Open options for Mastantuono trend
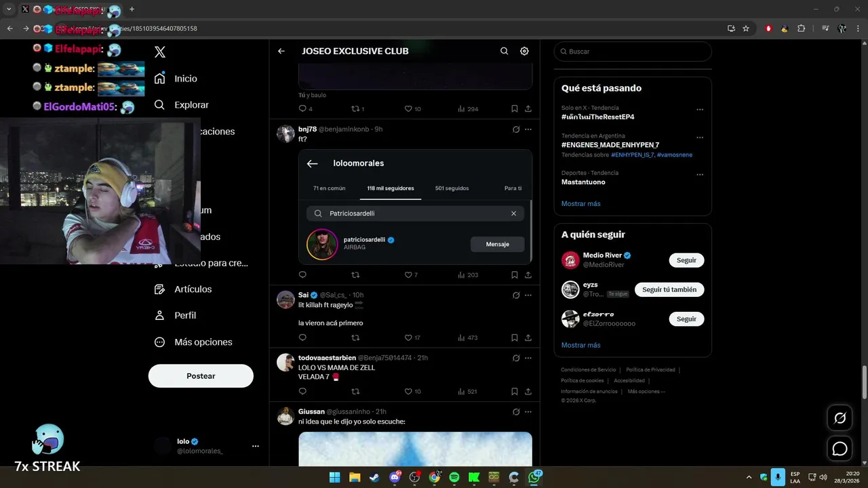 pyautogui.click(x=700, y=175)
